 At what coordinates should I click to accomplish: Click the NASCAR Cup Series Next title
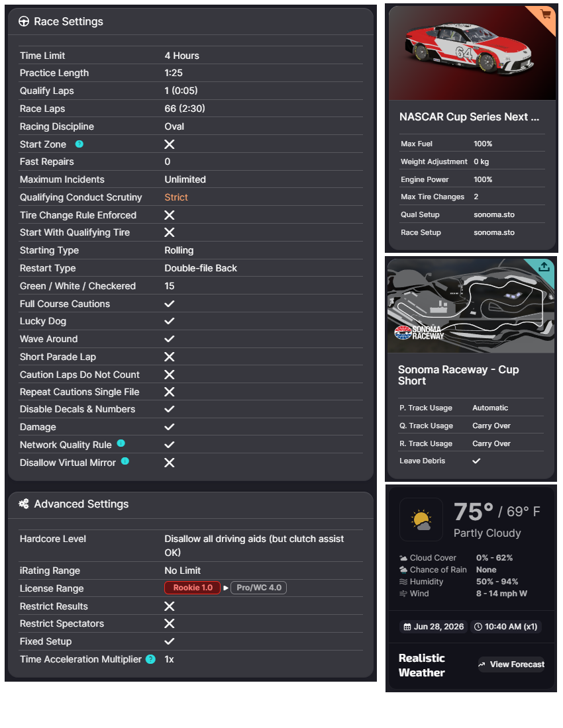pyautogui.click(x=469, y=117)
